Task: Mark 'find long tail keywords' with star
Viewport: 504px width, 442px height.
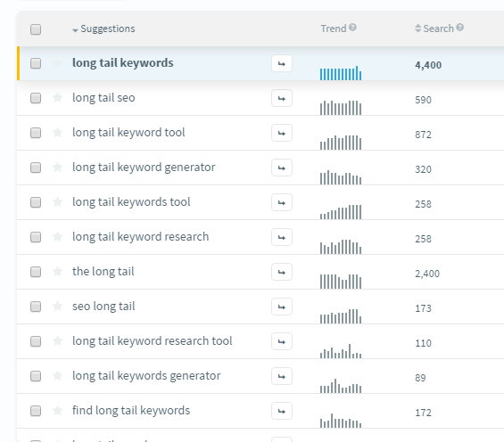Action: coord(57,410)
